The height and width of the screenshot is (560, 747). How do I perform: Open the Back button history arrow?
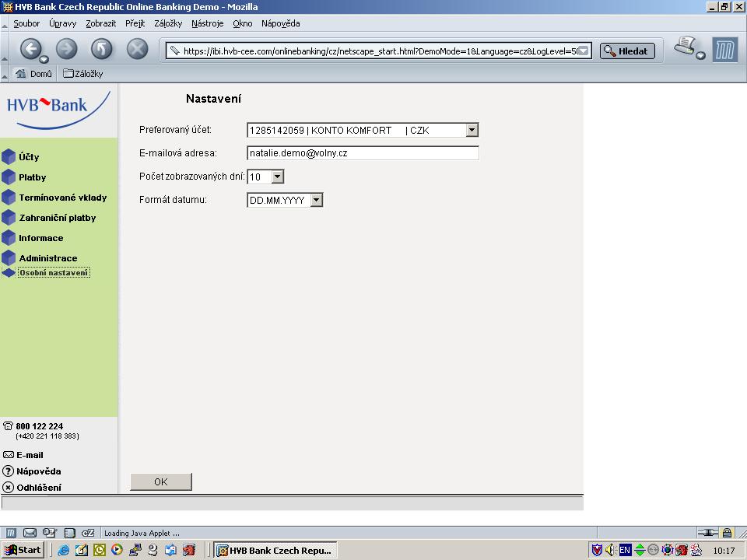[x=44, y=60]
